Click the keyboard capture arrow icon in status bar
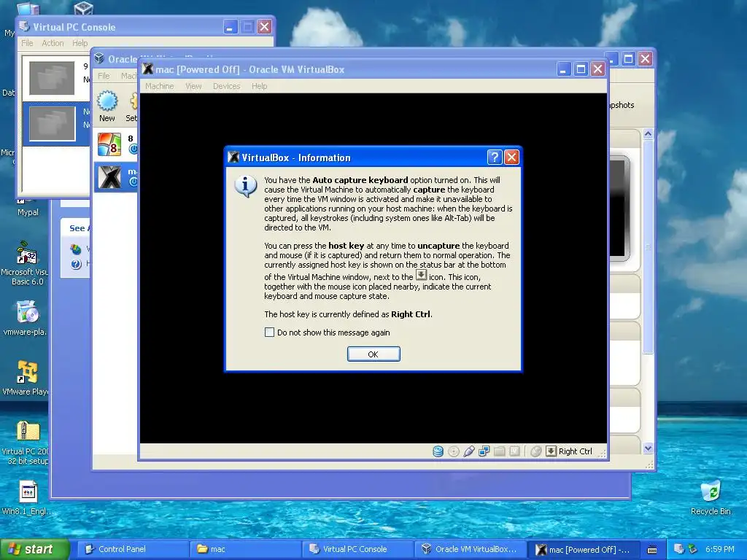This screenshot has width=747, height=560. pos(551,451)
